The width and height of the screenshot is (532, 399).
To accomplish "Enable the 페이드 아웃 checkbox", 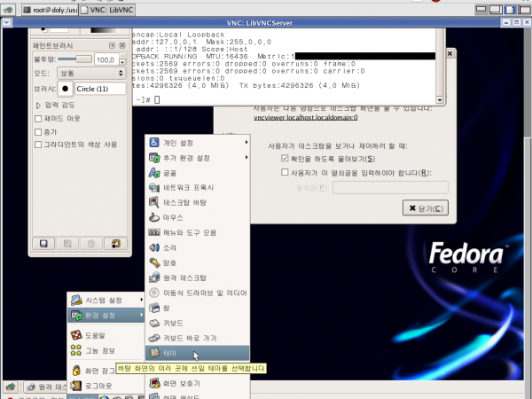I will tap(38, 119).
